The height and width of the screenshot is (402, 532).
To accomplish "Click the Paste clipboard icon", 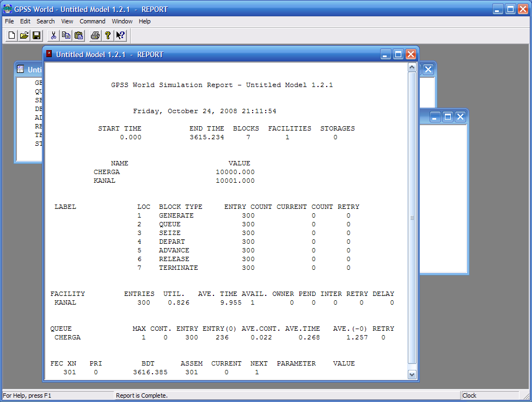I will (x=78, y=35).
